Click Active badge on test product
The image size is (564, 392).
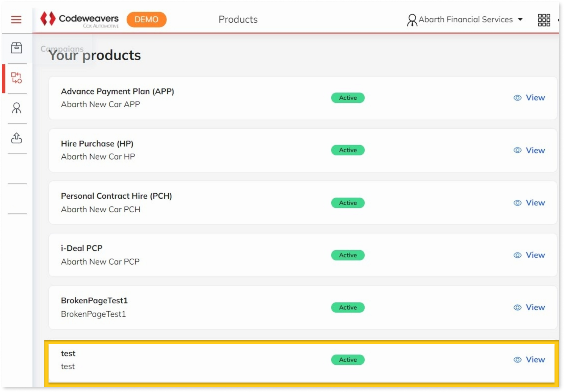[348, 360]
